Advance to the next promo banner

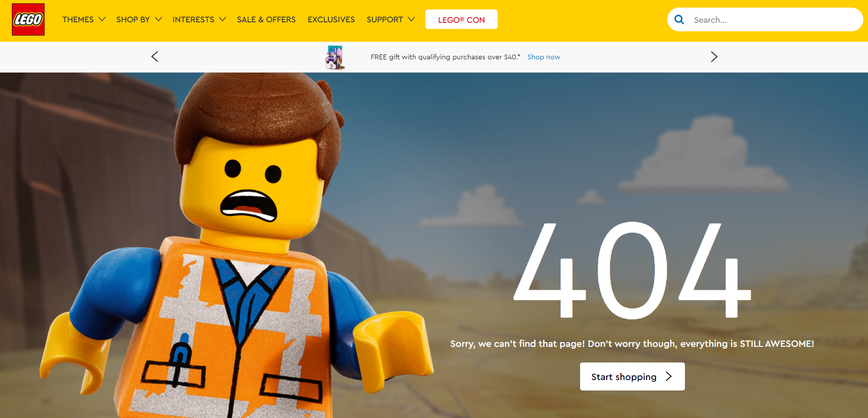tap(714, 56)
